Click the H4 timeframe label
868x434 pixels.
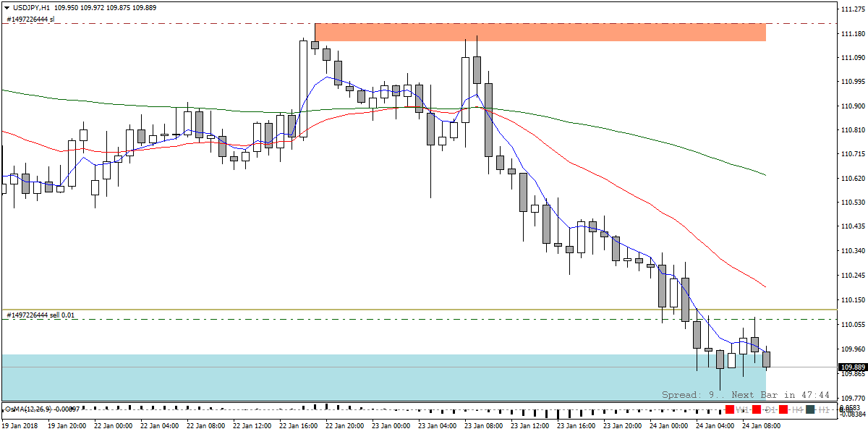pos(797,410)
